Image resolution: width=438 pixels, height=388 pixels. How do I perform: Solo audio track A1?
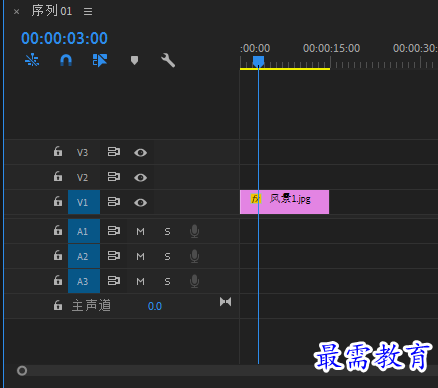tap(167, 231)
